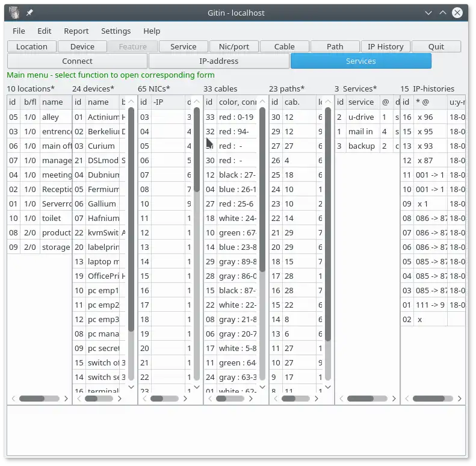
Task: Click the devices vertical scrollbar thumb
Action: 131,219
